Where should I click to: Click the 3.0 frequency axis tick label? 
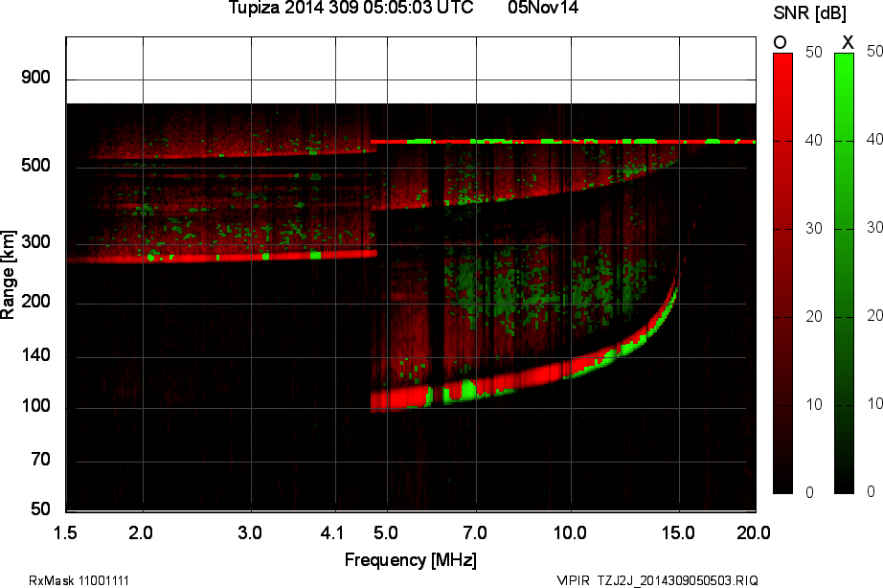(x=249, y=532)
